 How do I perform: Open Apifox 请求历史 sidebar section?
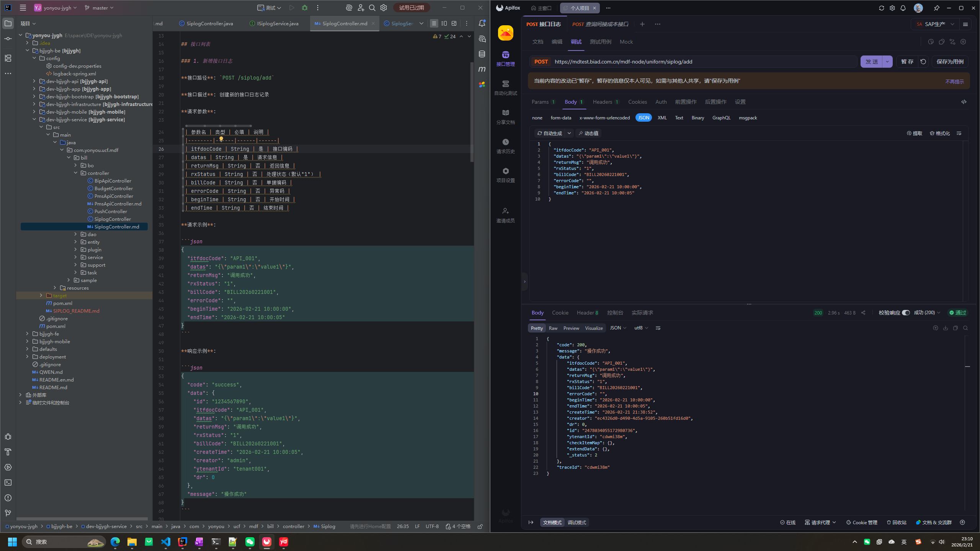tap(505, 146)
